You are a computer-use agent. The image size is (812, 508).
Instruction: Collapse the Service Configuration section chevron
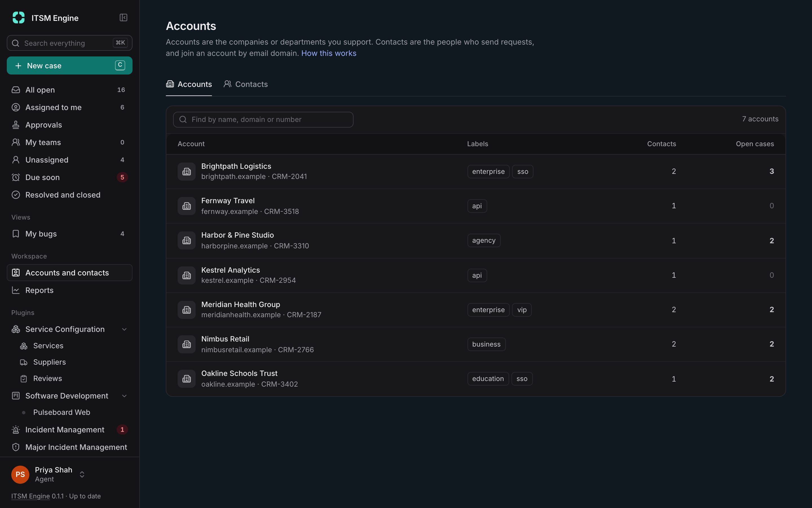click(124, 329)
